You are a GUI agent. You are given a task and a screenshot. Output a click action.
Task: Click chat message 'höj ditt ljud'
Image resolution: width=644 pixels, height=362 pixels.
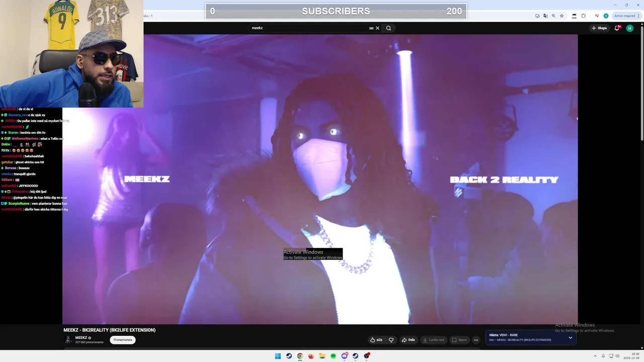pyautogui.click(x=38, y=192)
